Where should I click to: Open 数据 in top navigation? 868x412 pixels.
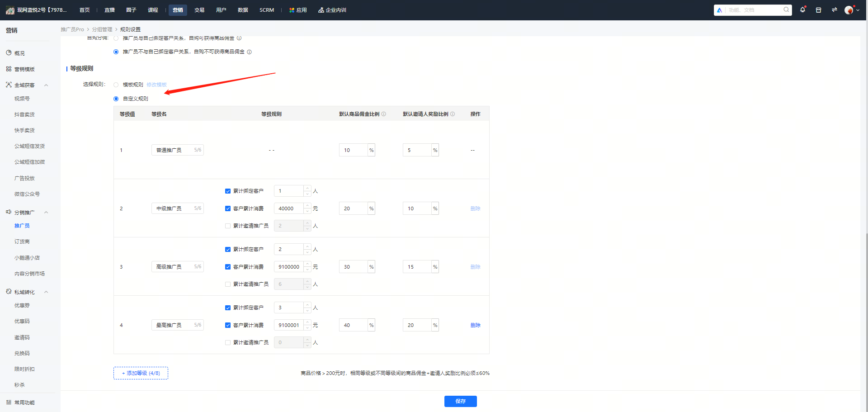pyautogui.click(x=243, y=10)
